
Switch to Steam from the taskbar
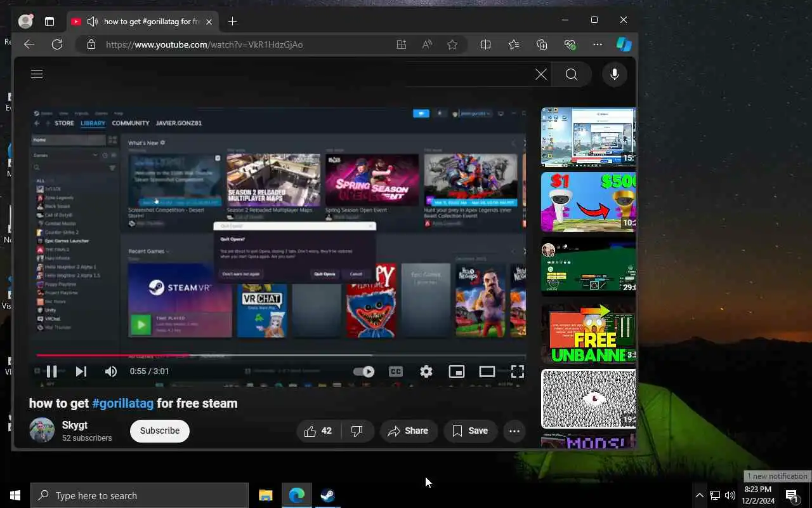point(327,495)
